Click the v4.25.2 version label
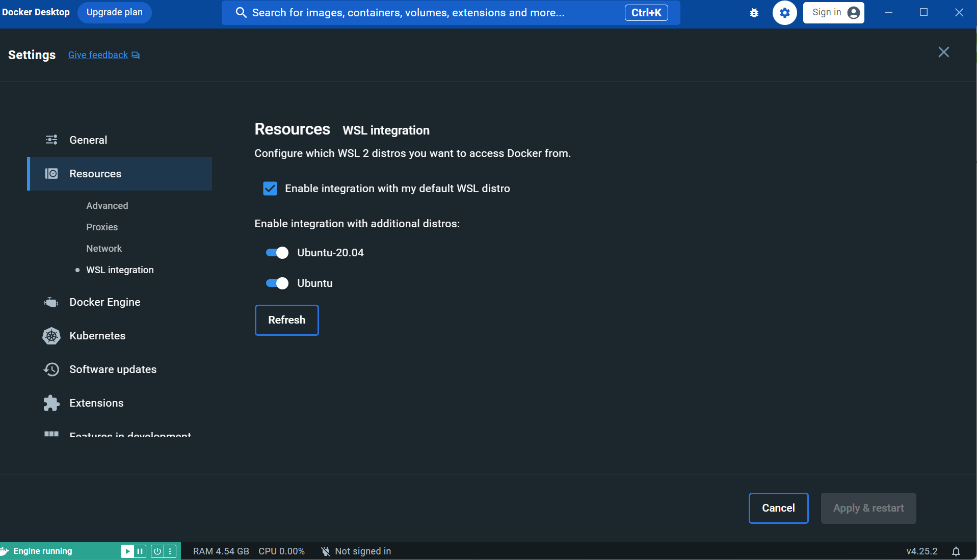The image size is (977, 560). (x=922, y=551)
